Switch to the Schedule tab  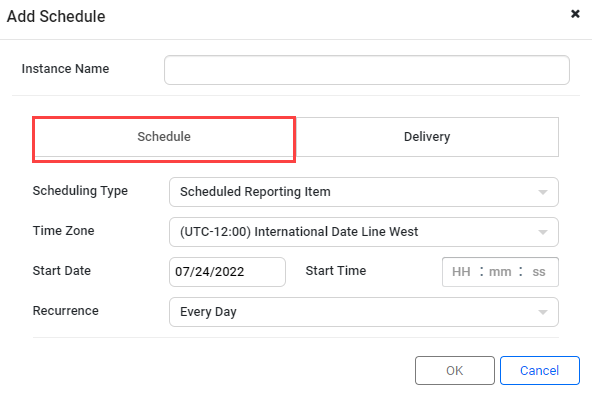tap(164, 137)
